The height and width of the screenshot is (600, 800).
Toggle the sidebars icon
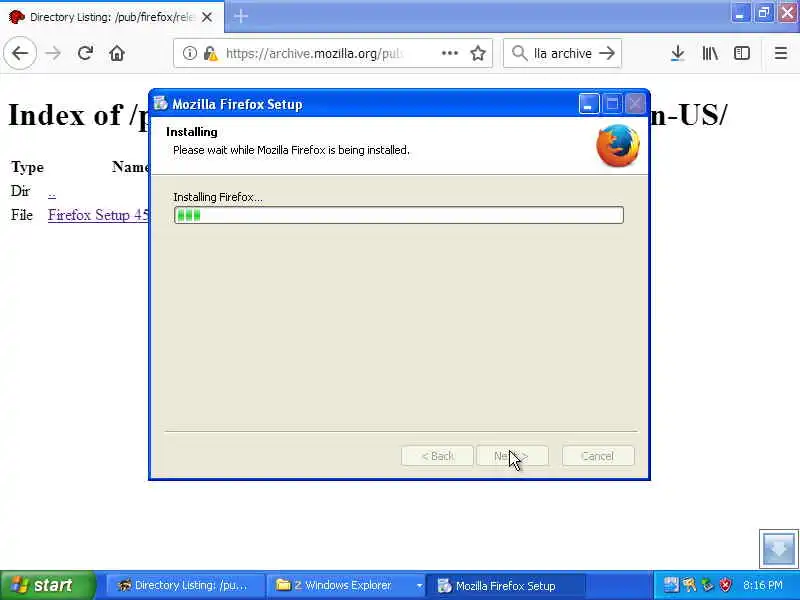click(x=741, y=53)
